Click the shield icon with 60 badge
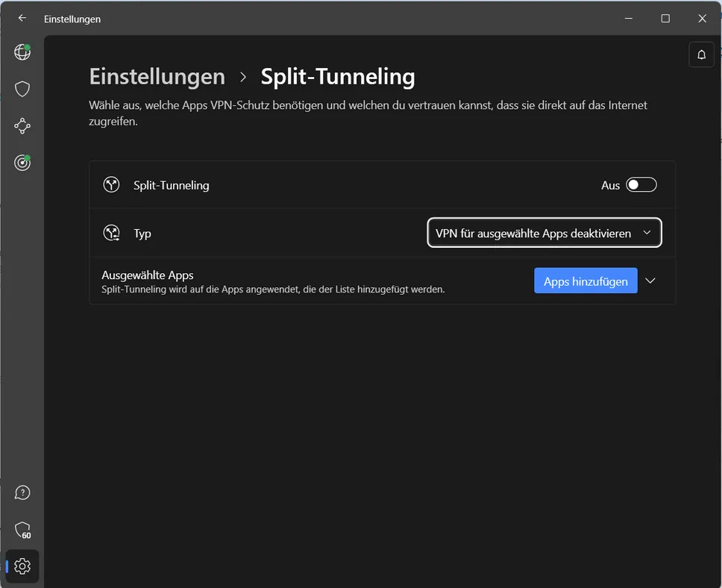The image size is (722, 588). 22,530
